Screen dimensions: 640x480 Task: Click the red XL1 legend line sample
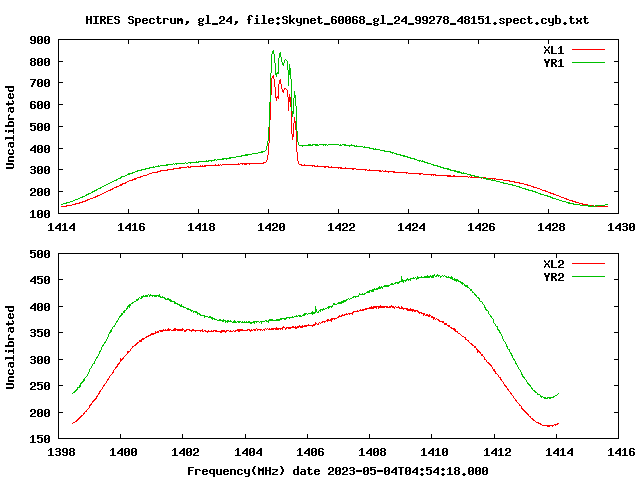(589, 50)
